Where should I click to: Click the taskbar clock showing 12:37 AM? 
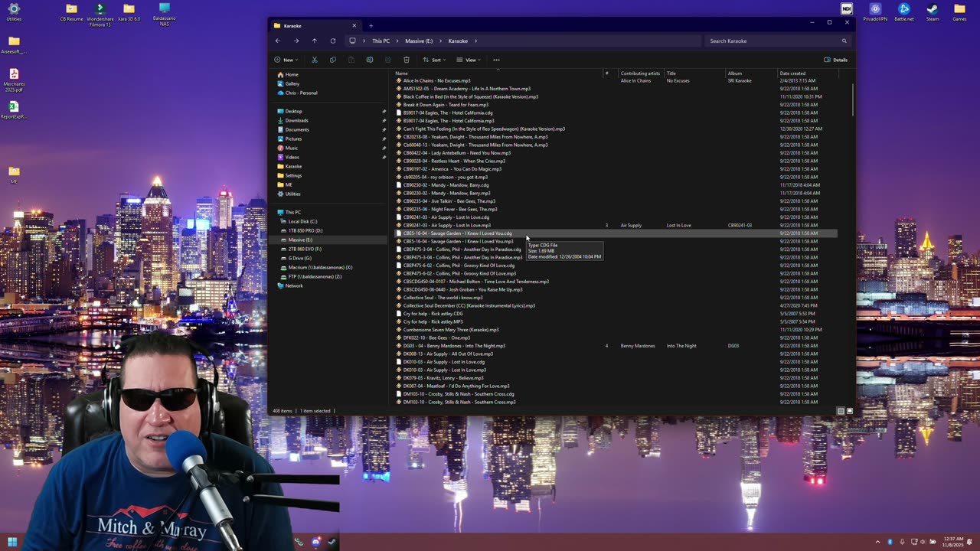(x=953, y=542)
